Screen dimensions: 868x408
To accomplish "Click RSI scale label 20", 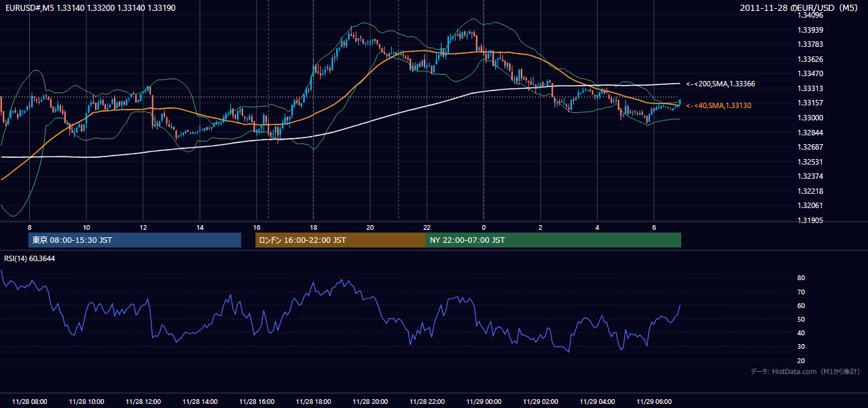I will click(x=801, y=360).
